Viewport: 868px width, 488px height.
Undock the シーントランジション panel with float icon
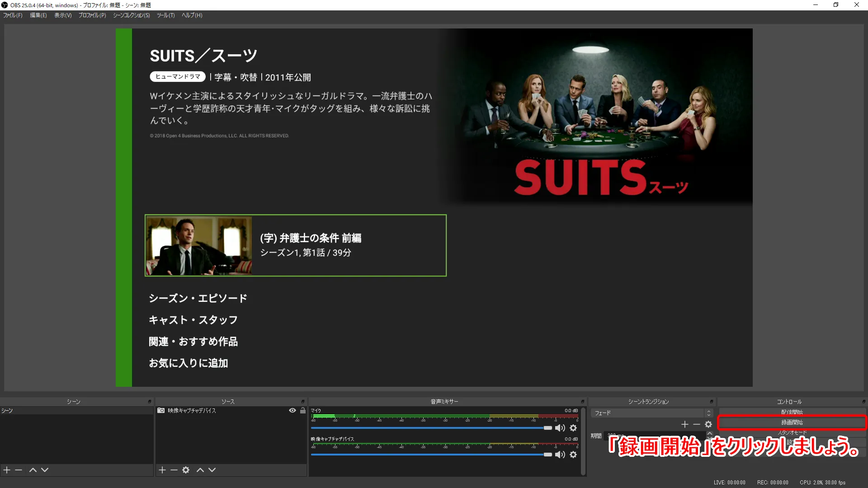[712, 402]
